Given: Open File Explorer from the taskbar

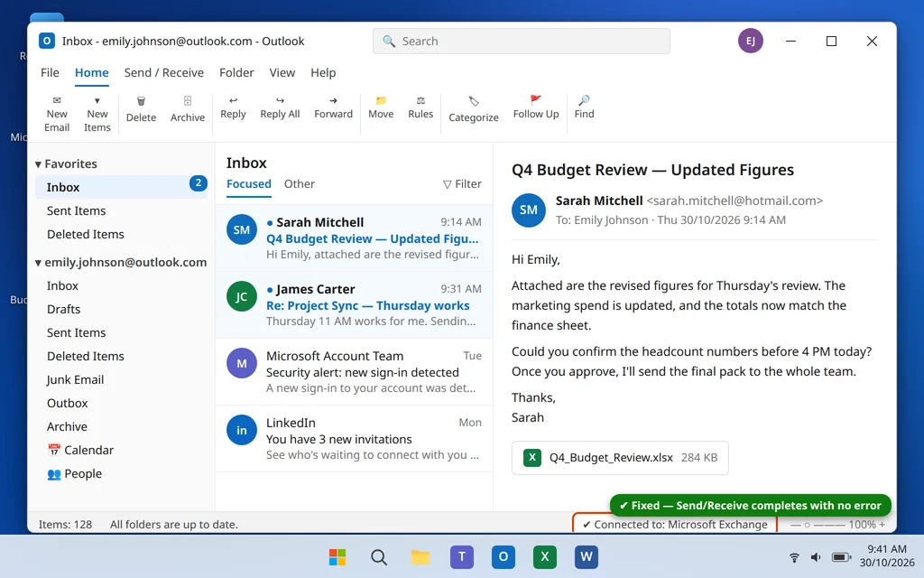Looking at the screenshot, I should 420,556.
